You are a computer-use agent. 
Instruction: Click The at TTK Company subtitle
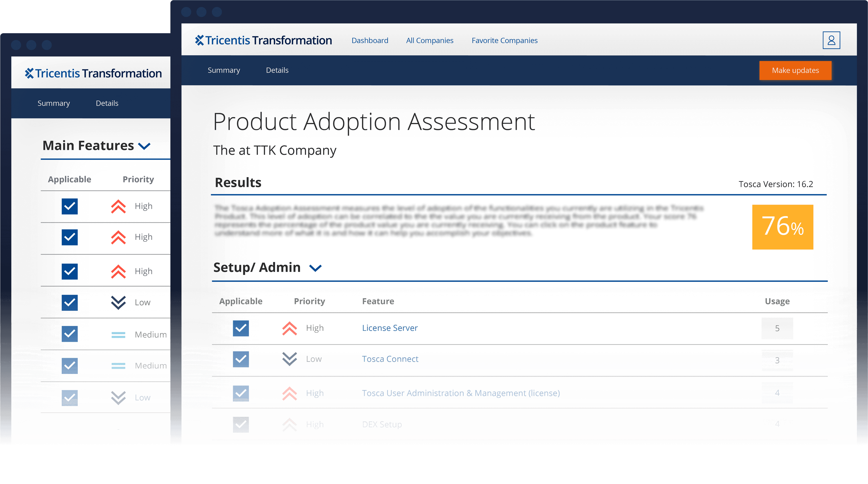(x=275, y=151)
